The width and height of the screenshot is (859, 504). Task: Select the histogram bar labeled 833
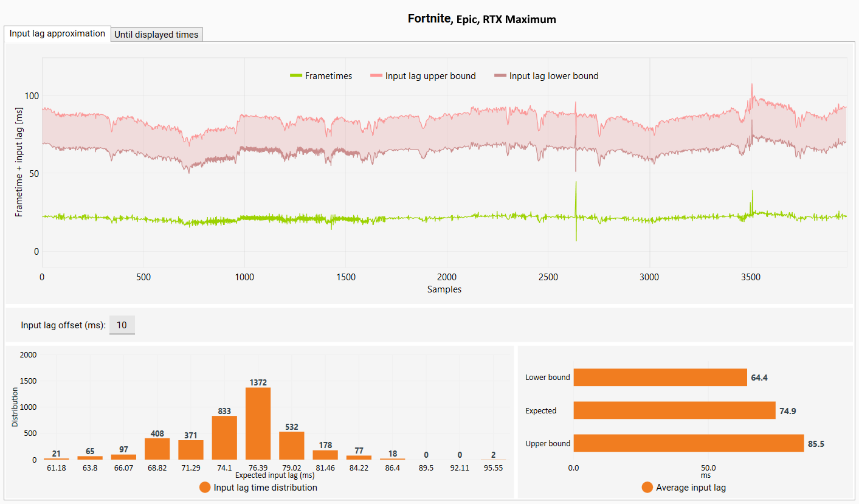coord(224,438)
